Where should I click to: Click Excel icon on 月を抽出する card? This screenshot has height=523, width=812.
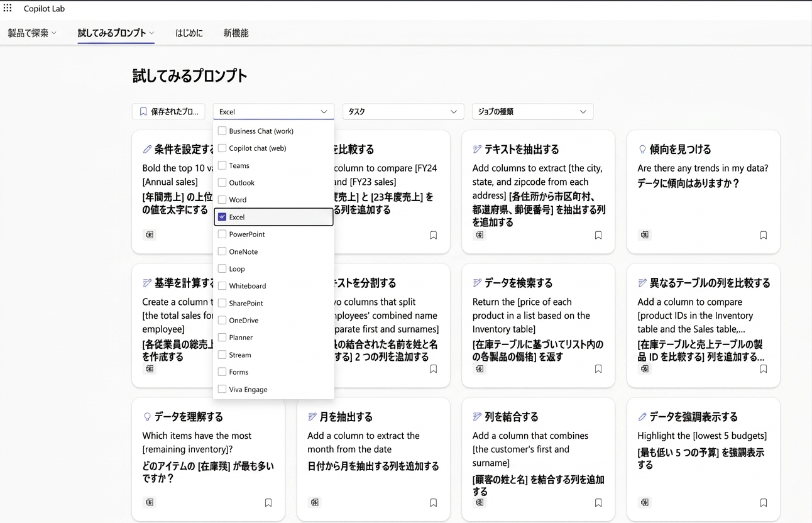pos(315,502)
